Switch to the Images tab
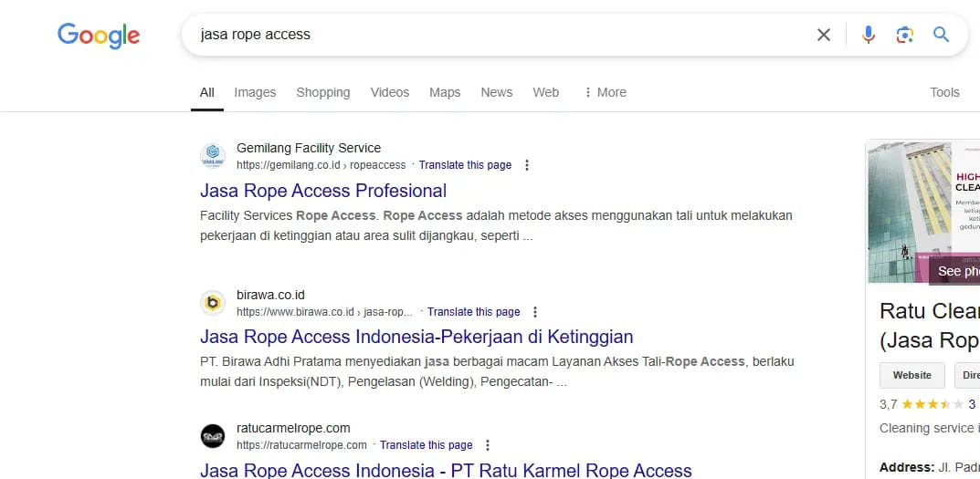 click(x=255, y=92)
